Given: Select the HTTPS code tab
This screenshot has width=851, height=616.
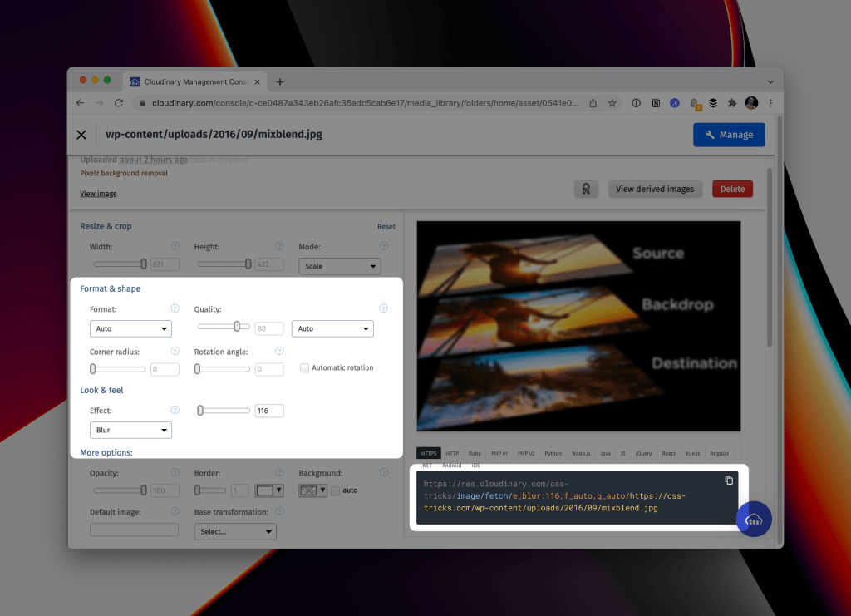Looking at the screenshot, I should click(429, 453).
